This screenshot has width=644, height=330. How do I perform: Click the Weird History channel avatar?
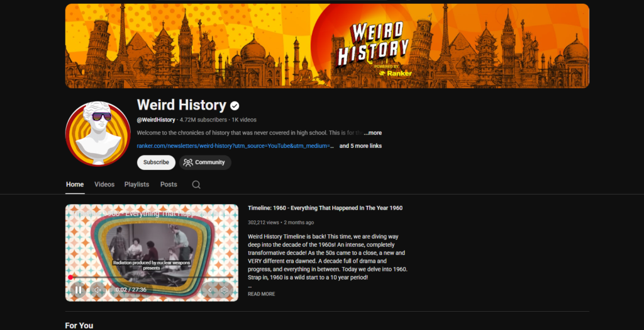[98, 134]
